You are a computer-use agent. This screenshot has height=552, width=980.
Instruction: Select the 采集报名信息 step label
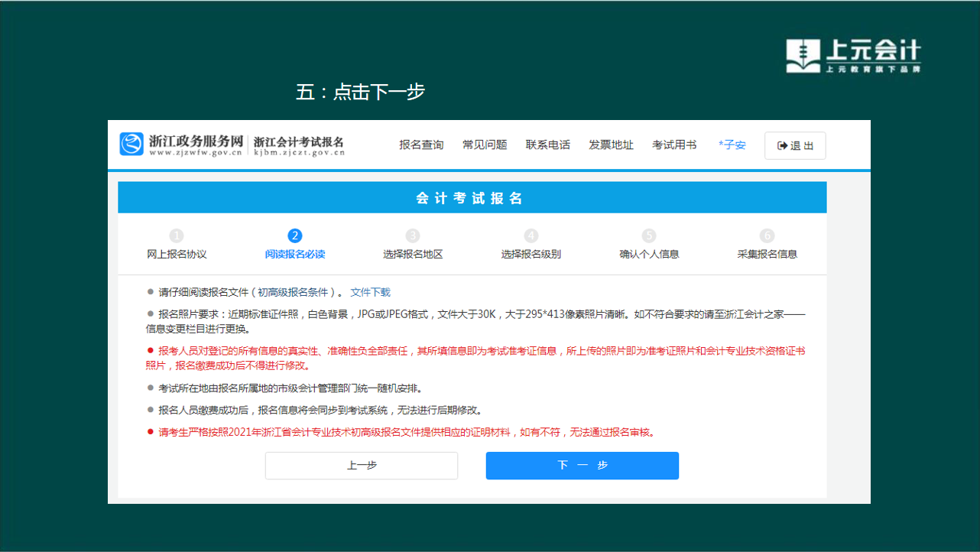click(x=767, y=255)
